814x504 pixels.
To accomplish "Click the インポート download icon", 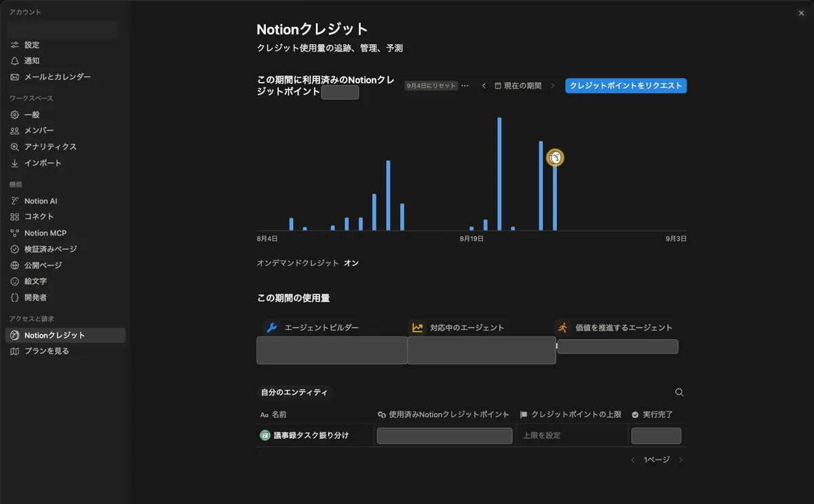I will [15, 163].
